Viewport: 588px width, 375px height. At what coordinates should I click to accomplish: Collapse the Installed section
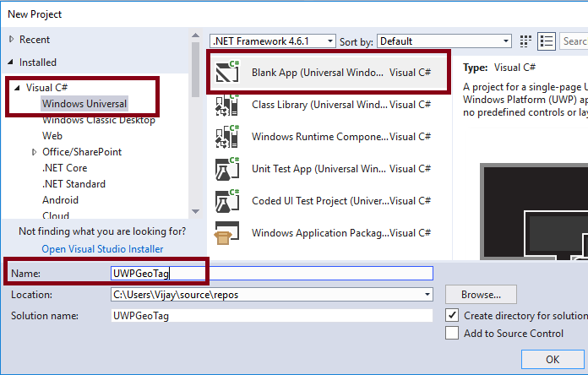click(x=10, y=62)
